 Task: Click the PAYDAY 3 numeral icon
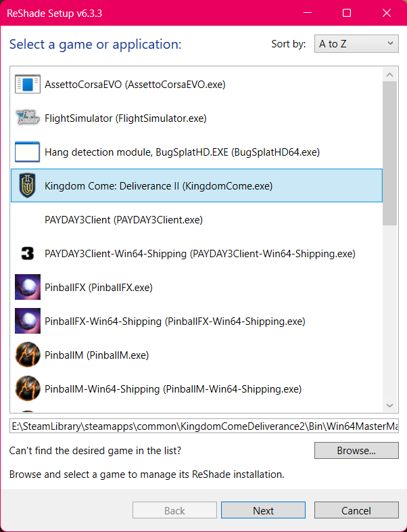click(x=28, y=253)
